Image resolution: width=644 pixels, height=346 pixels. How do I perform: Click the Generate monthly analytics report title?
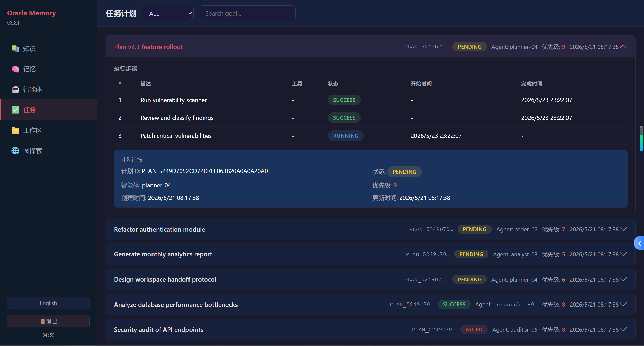163,254
